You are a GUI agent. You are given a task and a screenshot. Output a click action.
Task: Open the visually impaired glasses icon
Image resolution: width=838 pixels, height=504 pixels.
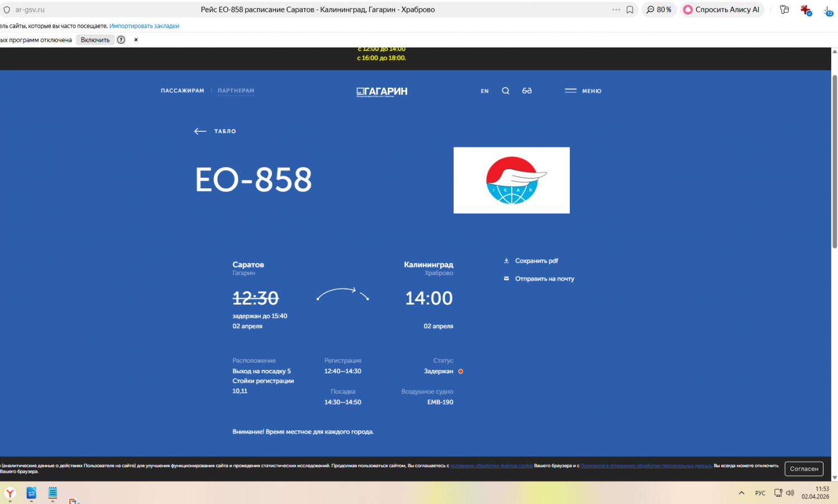(527, 91)
